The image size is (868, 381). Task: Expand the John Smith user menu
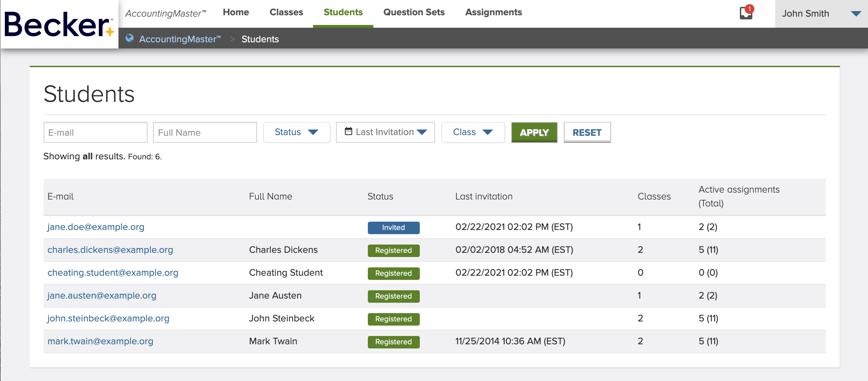click(x=821, y=14)
